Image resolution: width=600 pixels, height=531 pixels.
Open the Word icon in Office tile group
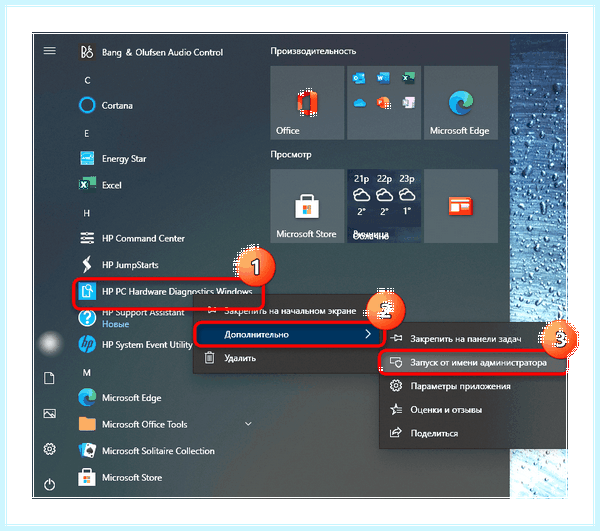click(383, 78)
